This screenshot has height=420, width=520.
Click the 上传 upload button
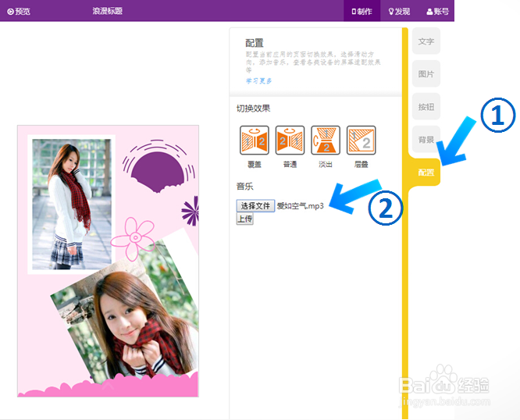[244, 219]
